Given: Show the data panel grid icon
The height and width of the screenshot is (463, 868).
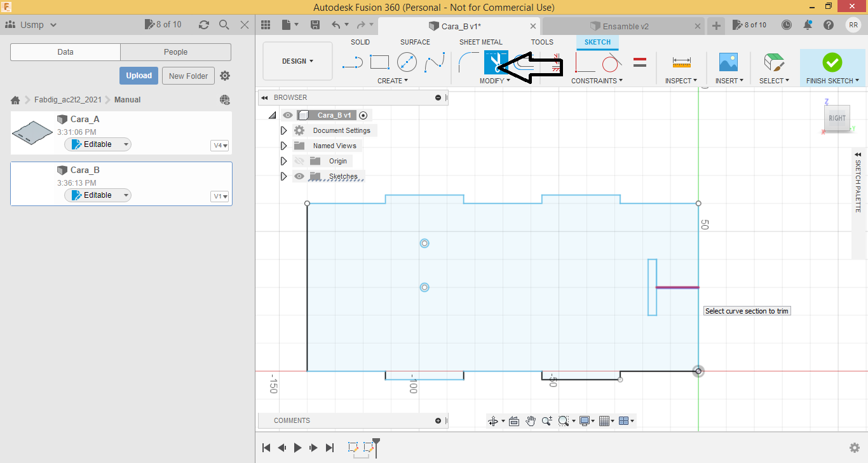Looking at the screenshot, I should tap(266, 25).
